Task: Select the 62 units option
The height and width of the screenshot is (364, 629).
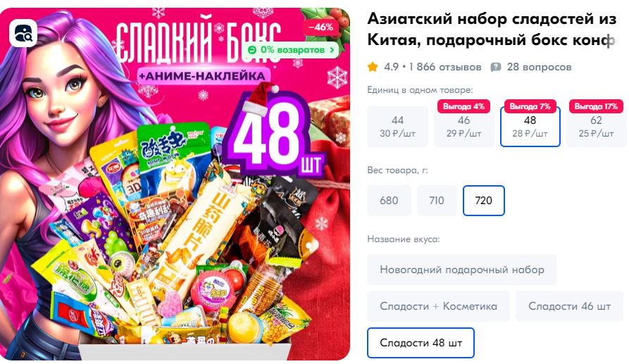Action: [x=596, y=127]
